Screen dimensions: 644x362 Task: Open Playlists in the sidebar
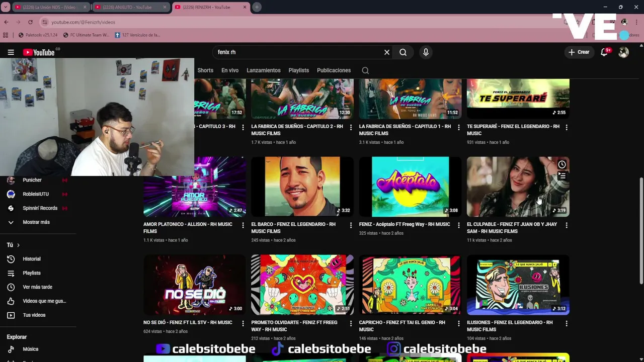coord(32,273)
